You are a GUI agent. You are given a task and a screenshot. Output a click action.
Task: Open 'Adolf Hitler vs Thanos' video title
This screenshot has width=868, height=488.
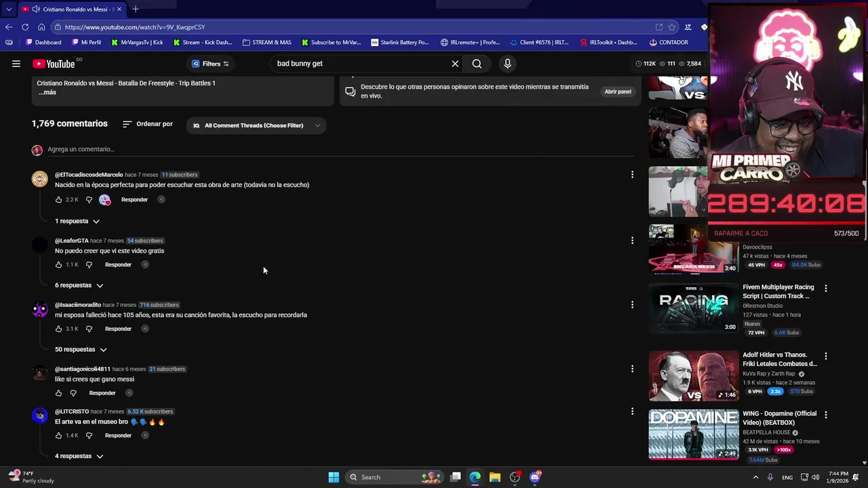click(780, 359)
